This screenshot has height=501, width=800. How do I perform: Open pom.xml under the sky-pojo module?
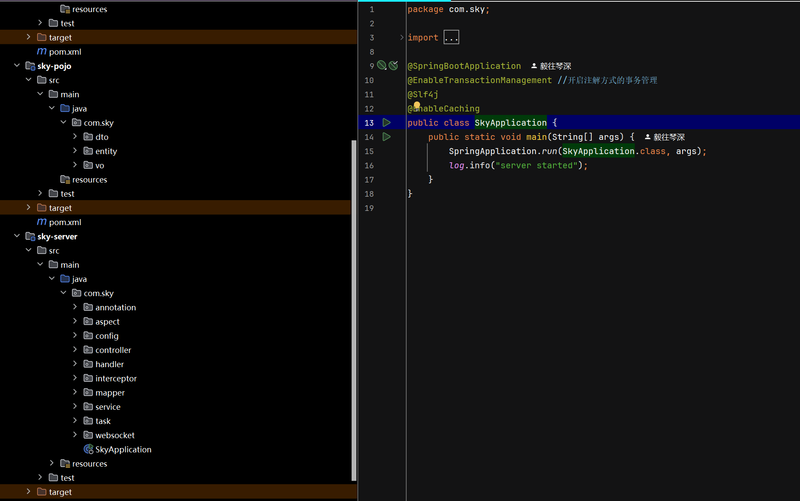click(59, 222)
